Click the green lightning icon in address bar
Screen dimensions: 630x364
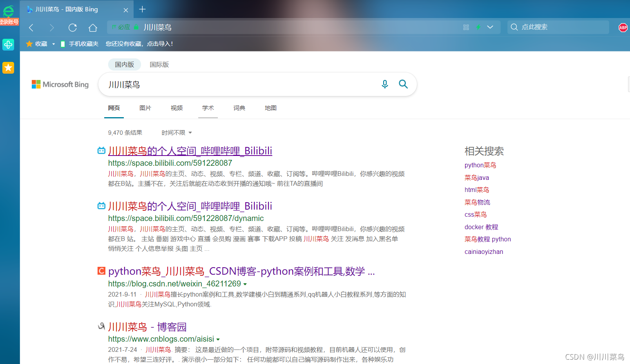coord(478,27)
